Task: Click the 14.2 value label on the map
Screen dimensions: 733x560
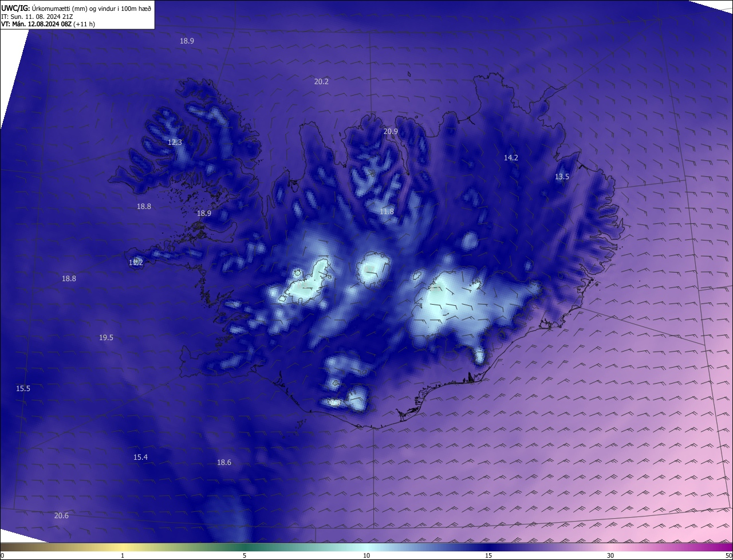Action: point(511,158)
